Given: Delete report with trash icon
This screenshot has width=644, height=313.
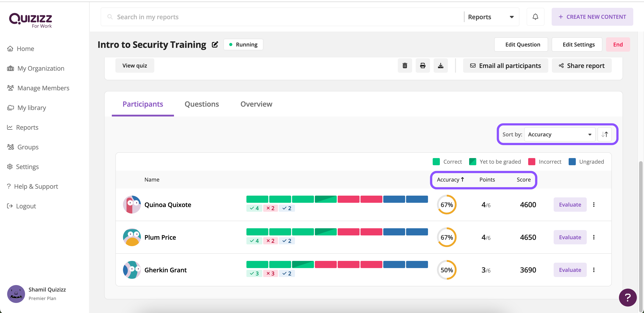Looking at the screenshot, I should click(405, 66).
